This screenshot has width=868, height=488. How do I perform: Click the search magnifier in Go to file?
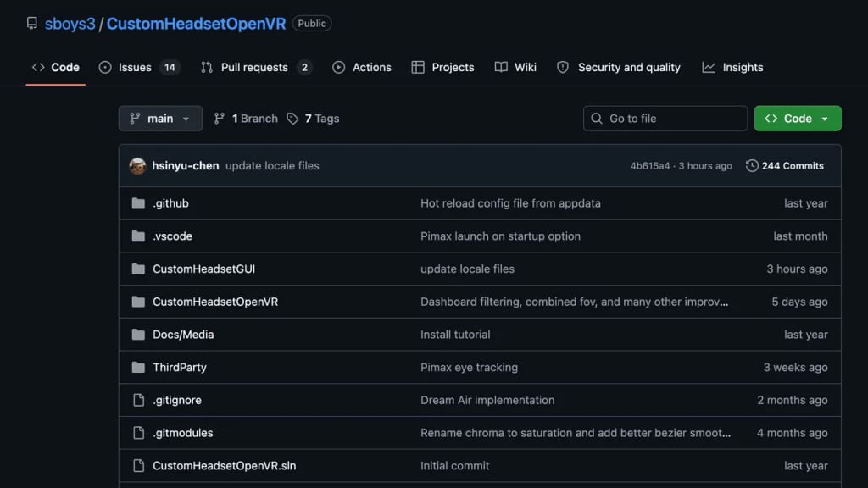coord(596,119)
